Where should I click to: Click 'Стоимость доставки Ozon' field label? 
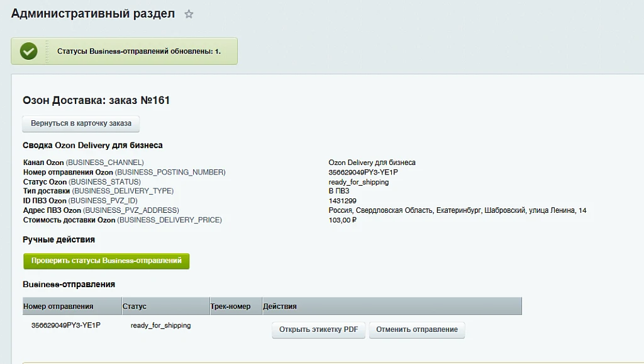pos(69,220)
